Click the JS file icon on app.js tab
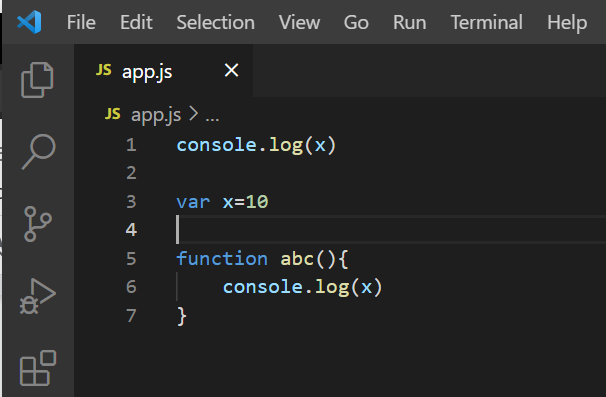Viewport: 606px width, 397px height. coord(104,70)
